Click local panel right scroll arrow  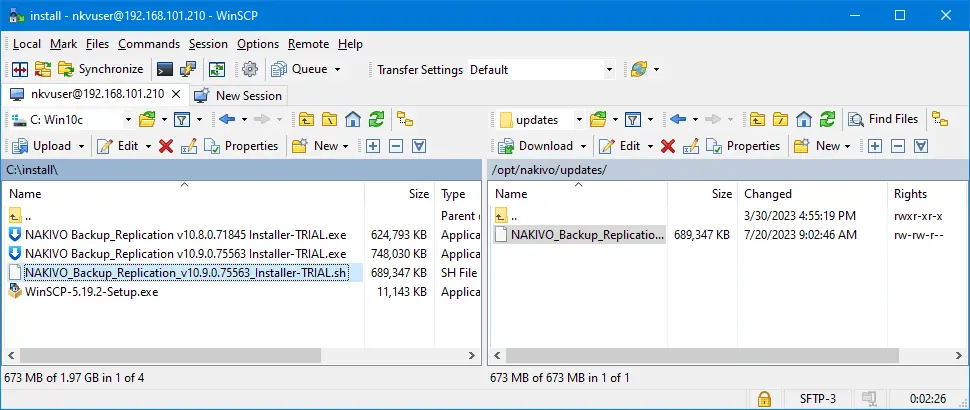pos(472,356)
